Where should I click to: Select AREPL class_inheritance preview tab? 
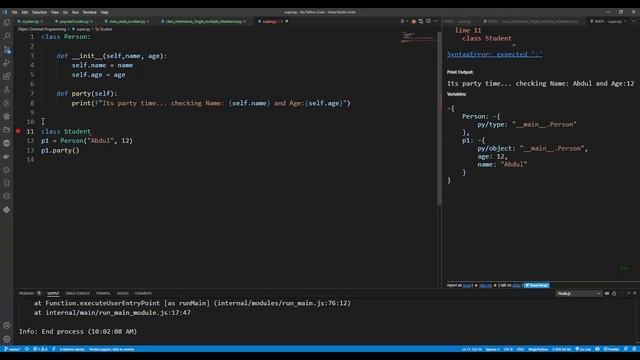533,21
